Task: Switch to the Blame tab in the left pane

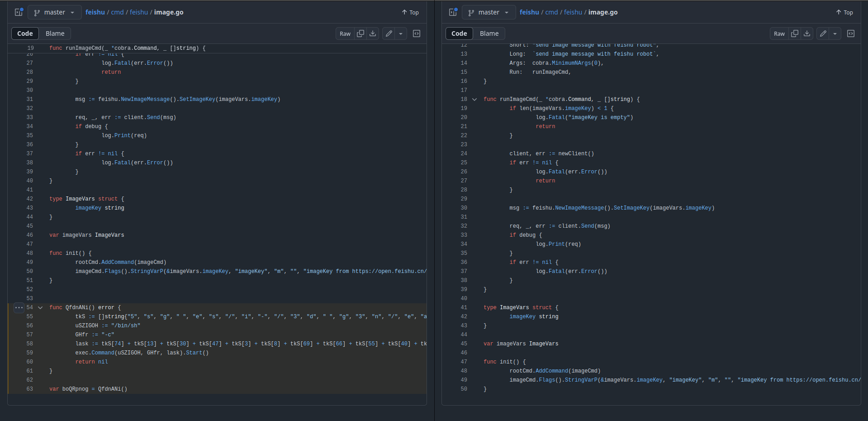Action: pyautogui.click(x=55, y=33)
